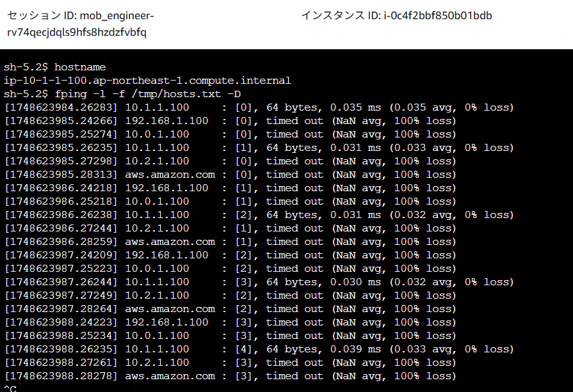Click timestamp [1748623985.25274] for 10.0.1.100
Screen dimensions: 573x392
click(61, 134)
